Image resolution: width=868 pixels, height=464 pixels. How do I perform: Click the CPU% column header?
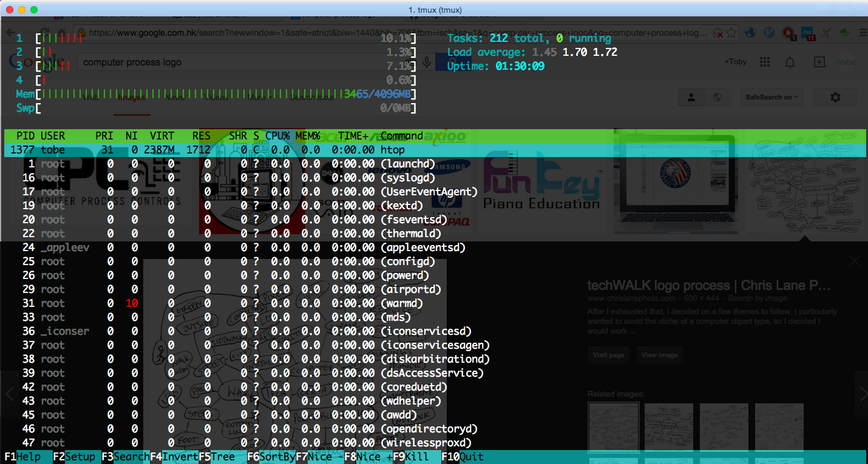click(277, 136)
